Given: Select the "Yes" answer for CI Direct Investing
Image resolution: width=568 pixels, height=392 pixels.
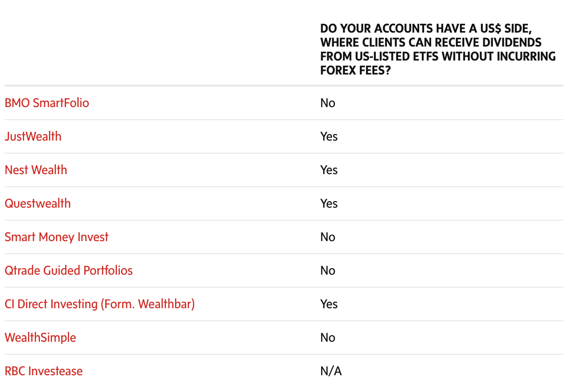Looking at the screenshot, I should (329, 304).
